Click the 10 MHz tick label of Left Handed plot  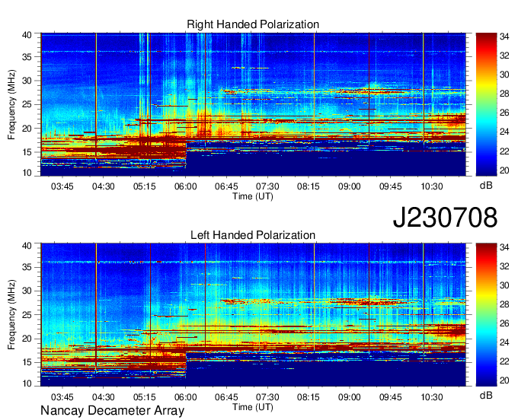point(27,383)
